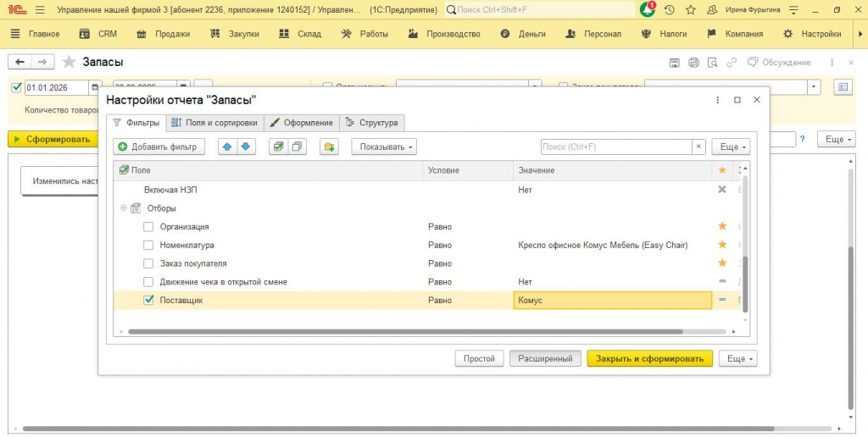Screen dimensions: 868x437
Task: Switch to Простой settings mode
Action: (x=480, y=358)
